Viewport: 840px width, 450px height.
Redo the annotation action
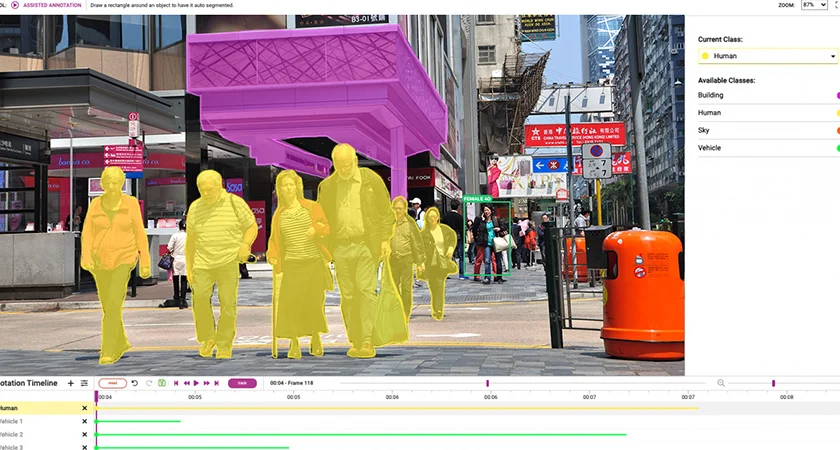(x=148, y=383)
